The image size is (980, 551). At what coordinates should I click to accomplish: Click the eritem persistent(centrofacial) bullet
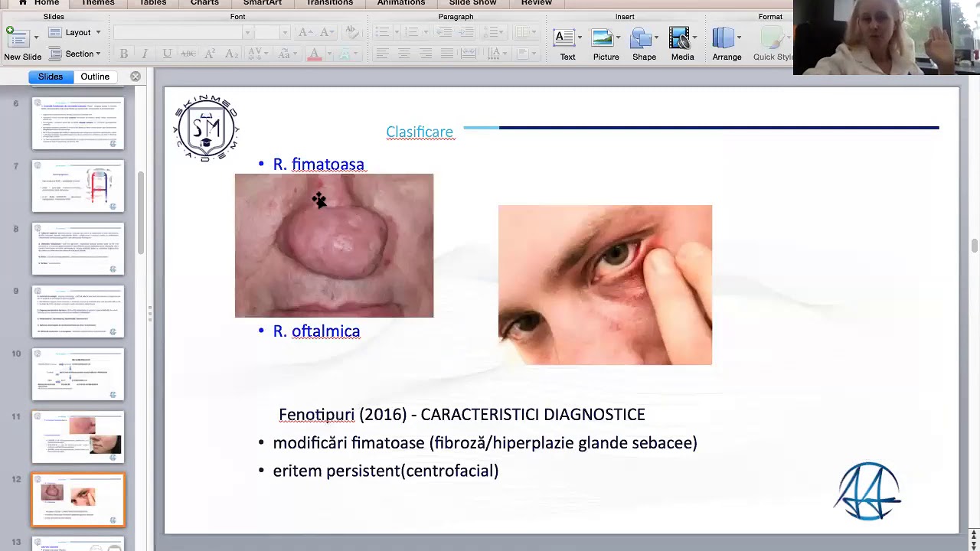click(386, 471)
